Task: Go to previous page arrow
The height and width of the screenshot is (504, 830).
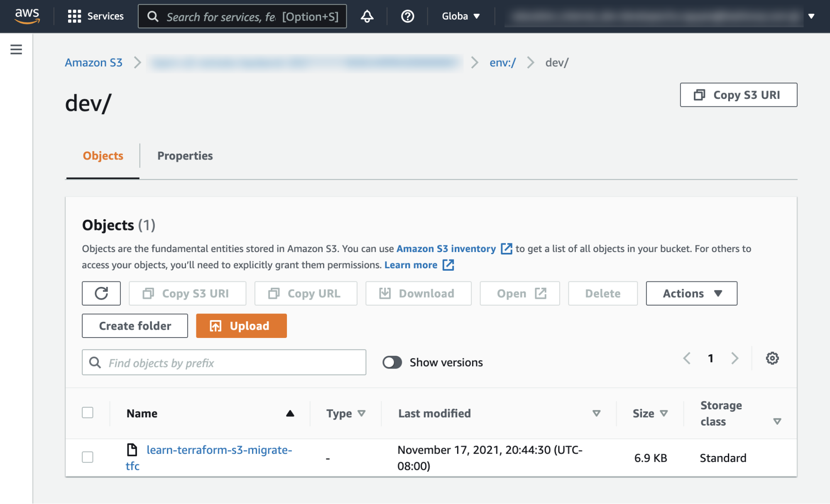Action: tap(687, 358)
